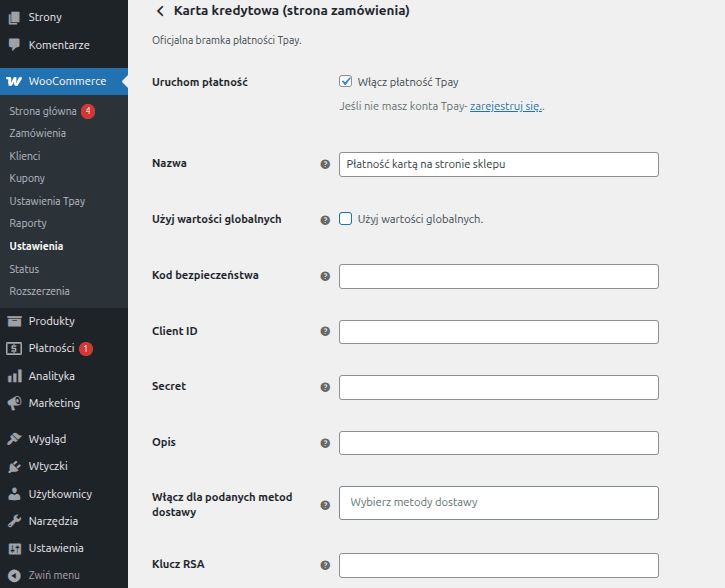The height and width of the screenshot is (588, 725).
Task: Click help icon next to Nazwa
Action: 325,164
